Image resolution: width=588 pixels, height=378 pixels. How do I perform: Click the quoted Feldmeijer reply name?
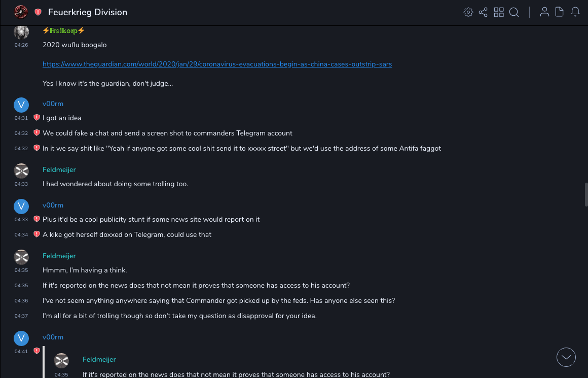(99, 359)
